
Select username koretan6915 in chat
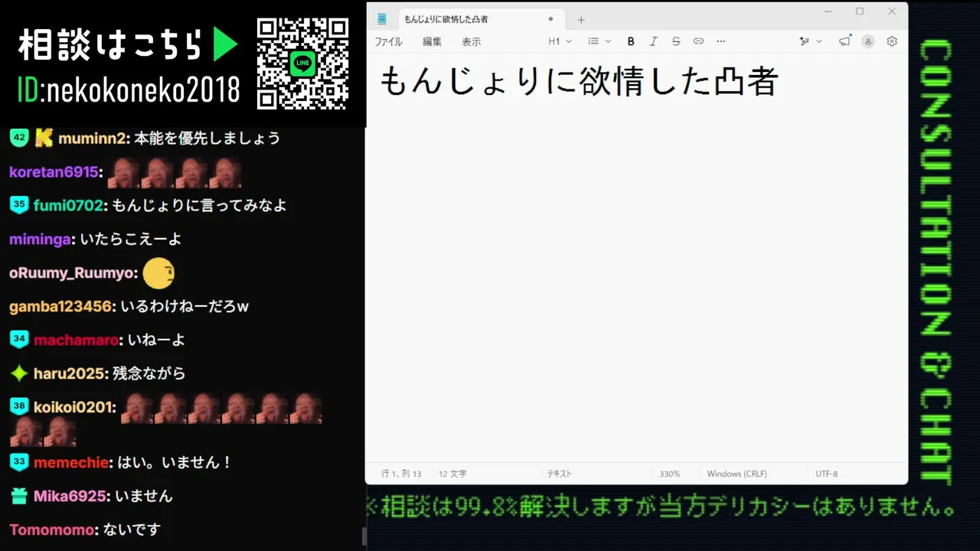(x=54, y=172)
